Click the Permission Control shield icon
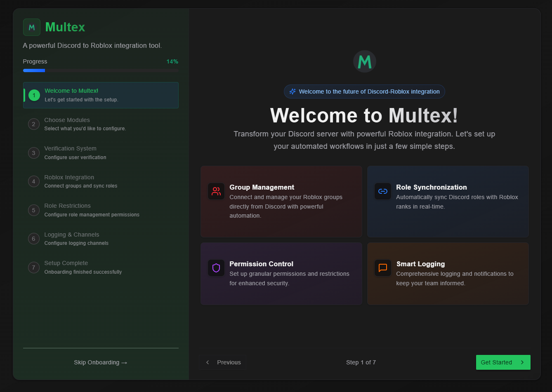Screen dimensions: 552x392 coord(216,268)
